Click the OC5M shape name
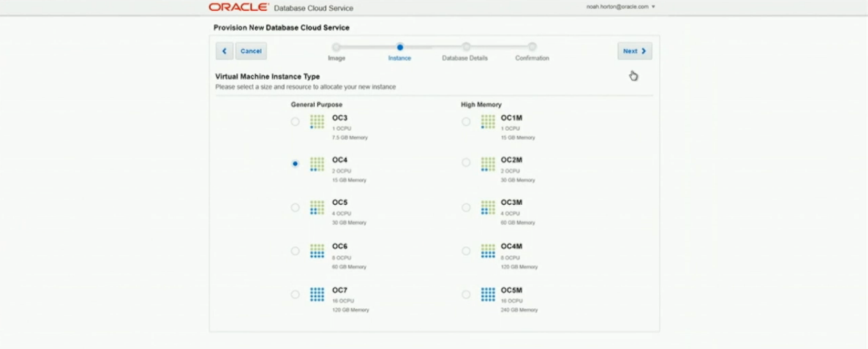 coord(512,290)
